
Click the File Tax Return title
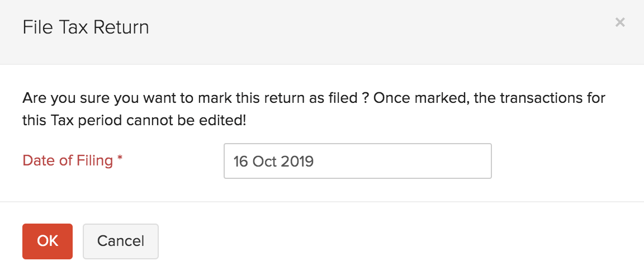(x=86, y=27)
